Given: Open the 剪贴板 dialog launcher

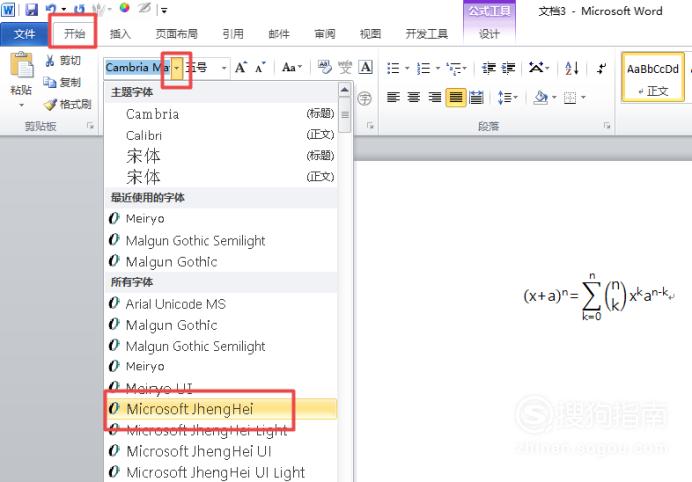Looking at the screenshot, I should [x=90, y=126].
